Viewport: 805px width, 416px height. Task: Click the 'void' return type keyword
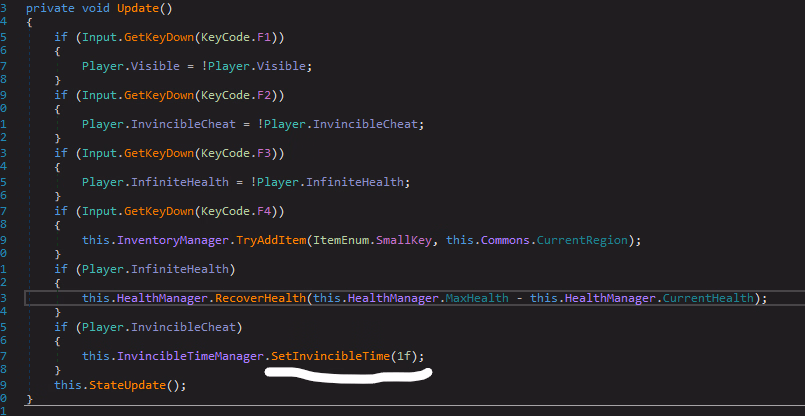tap(95, 8)
